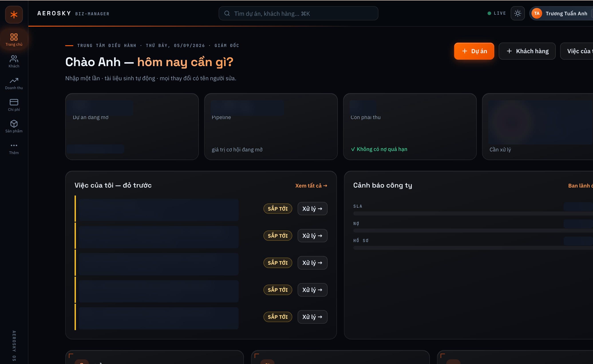Create new project with Dự án button
Viewport: 593px width, 364px height.
click(x=474, y=51)
